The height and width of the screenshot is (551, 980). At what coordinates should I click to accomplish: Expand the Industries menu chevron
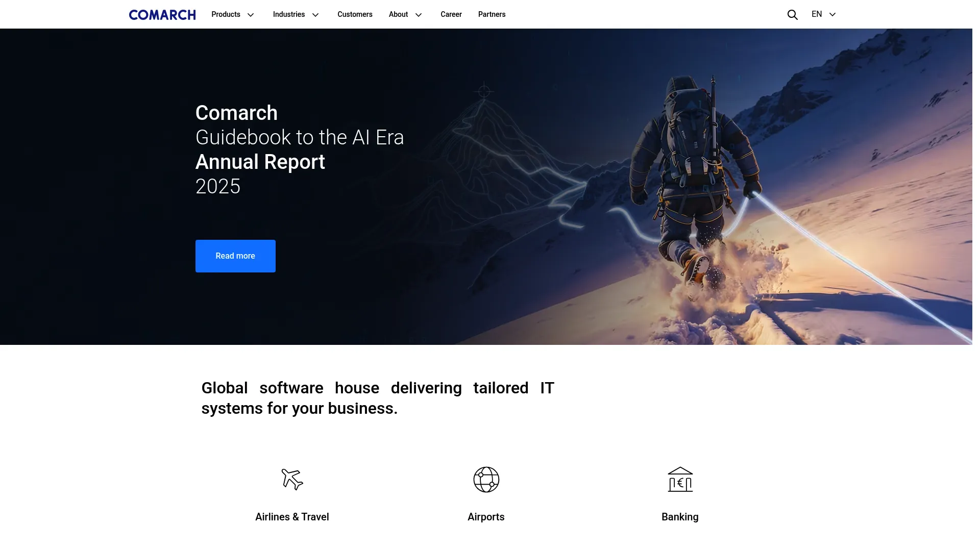pyautogui.click(x=315, y=15)
